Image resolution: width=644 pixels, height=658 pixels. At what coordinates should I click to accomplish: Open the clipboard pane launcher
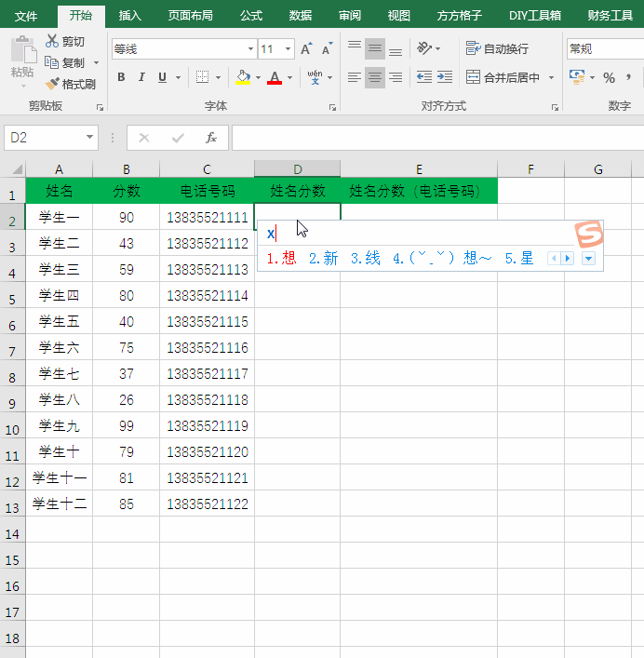click(100, 108)
